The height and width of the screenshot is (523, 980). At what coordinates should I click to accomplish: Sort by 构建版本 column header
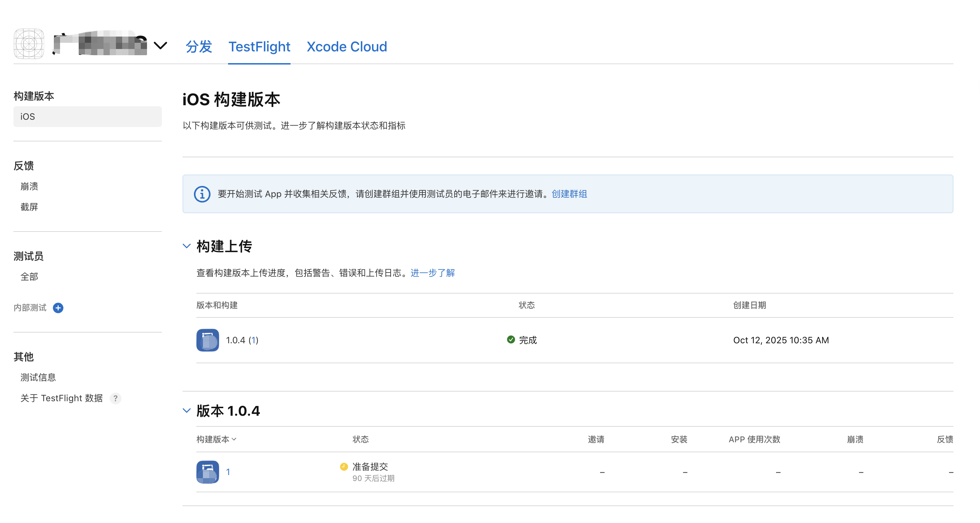coord(216,439)
